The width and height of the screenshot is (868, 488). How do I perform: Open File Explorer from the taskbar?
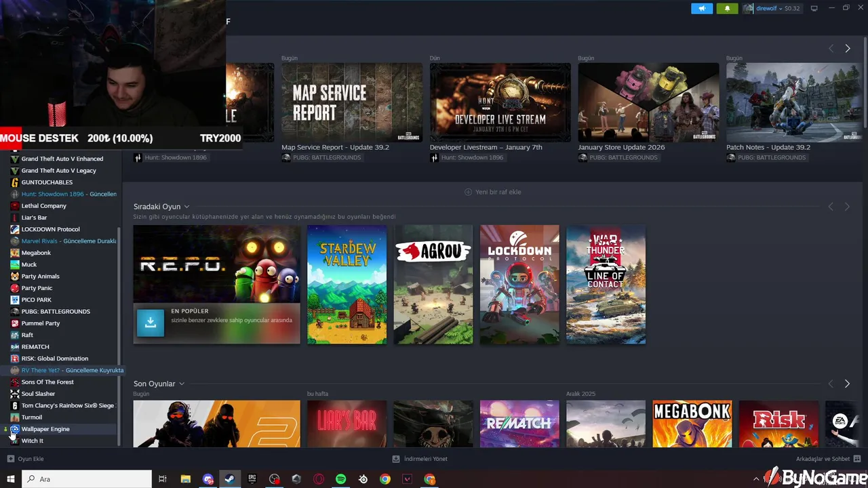(x=185, y=479)
